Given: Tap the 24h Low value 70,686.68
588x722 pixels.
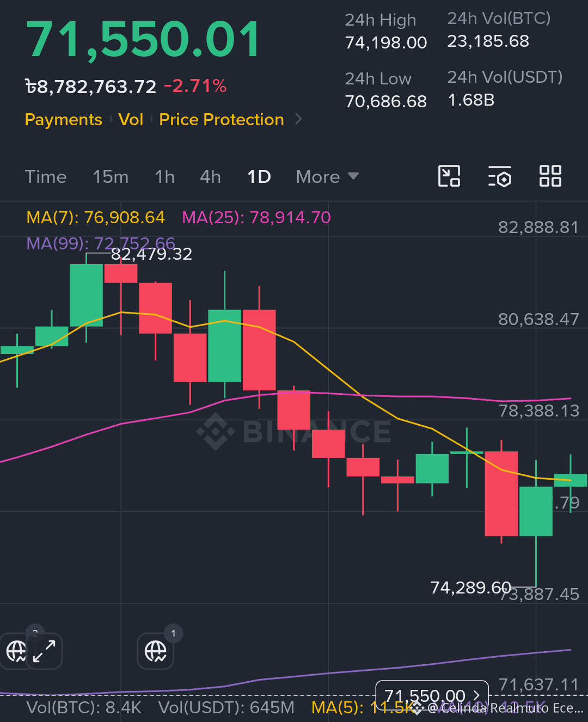Looking at the screenshot, I should point(386,101).
